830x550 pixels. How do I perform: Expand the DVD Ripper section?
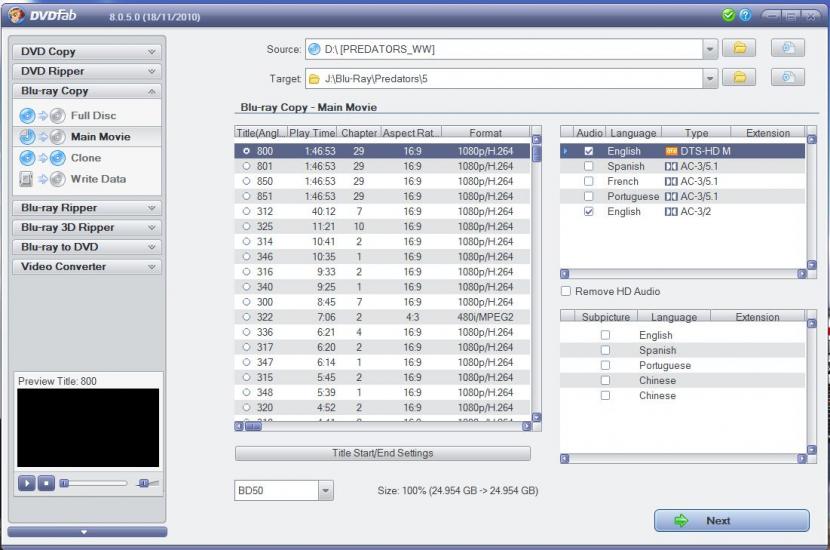point(87,71)
